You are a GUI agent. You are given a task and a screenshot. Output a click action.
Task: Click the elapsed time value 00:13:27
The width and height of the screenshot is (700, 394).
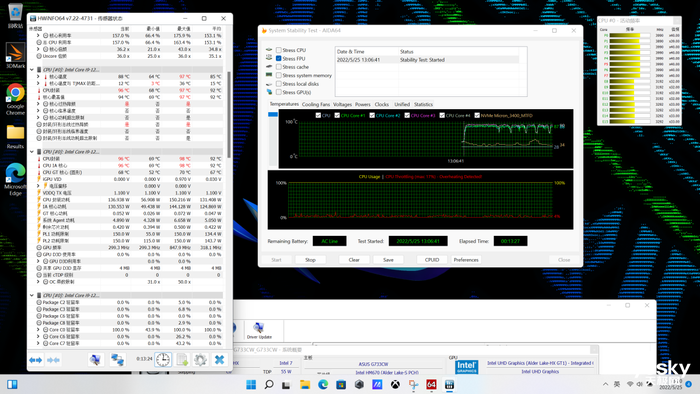pyautogui.click(x=510, y=241)
